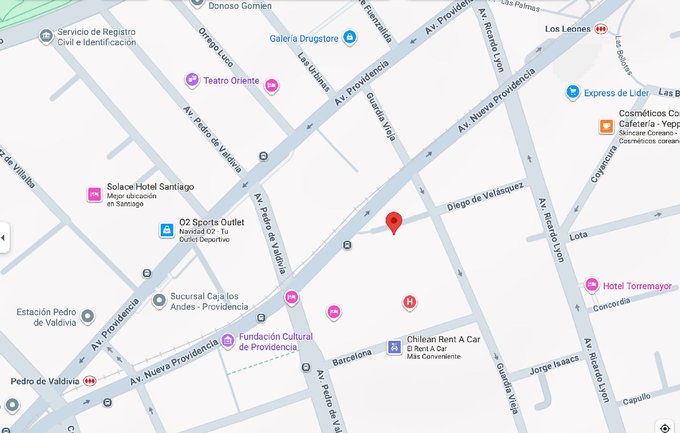This screenshot has height=433, width=680.
Task: Expand the collapsed side panel arrow
Action: click(3, 237)
